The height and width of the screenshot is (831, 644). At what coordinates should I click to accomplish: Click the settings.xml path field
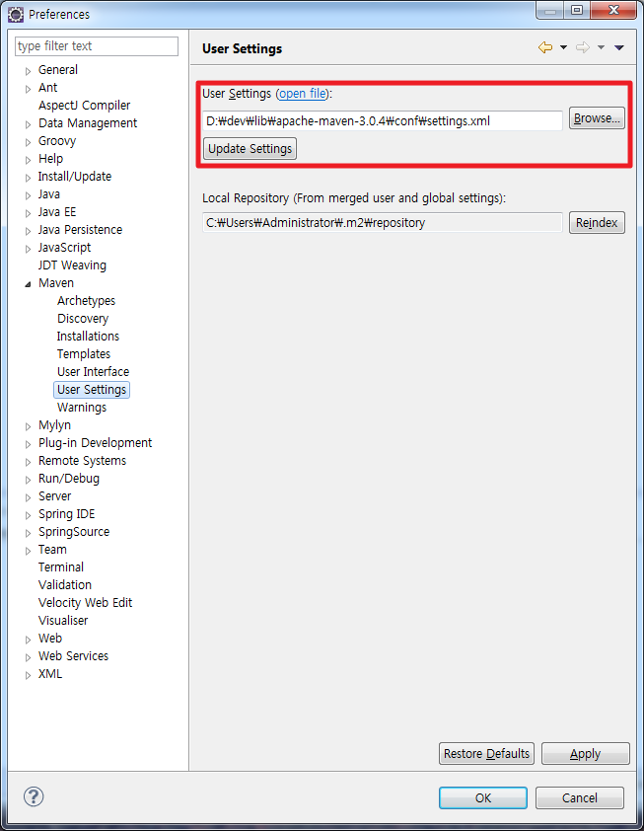tap(383, 120)
